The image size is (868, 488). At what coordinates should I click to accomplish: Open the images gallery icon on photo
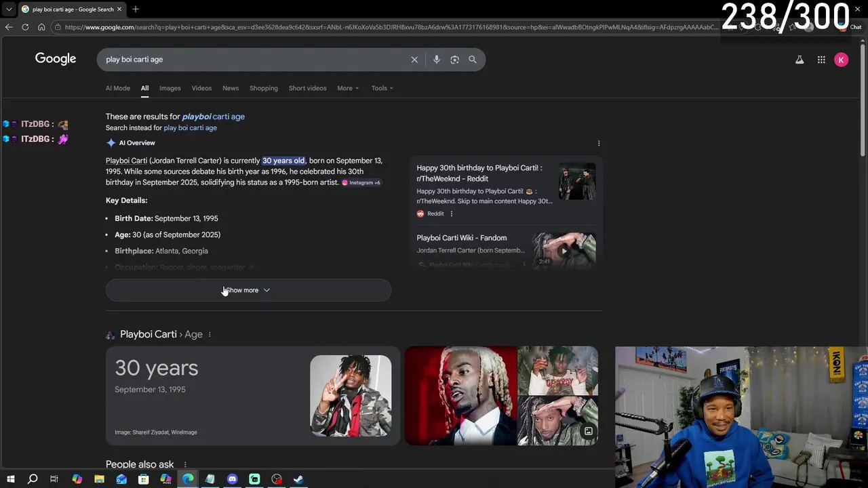tap(589, 431)
